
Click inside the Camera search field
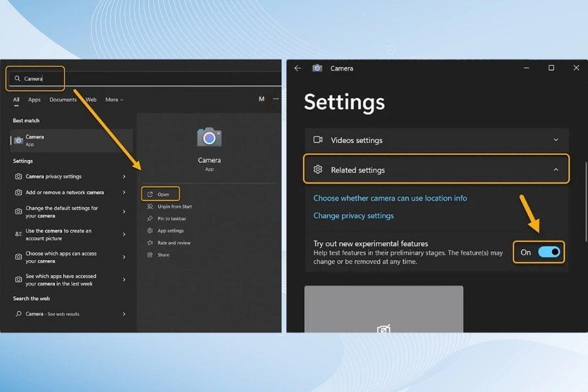[39, 77]
